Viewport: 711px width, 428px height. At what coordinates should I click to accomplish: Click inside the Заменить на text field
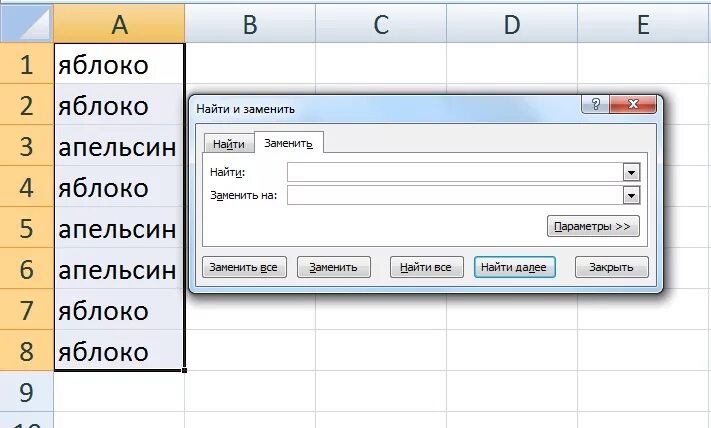455,195
